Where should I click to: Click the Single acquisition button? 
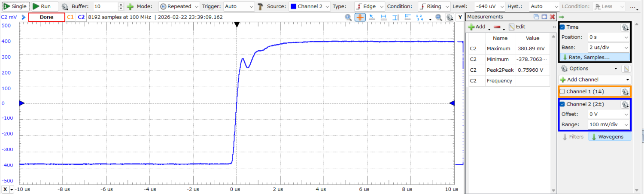[x=15, y=6]
